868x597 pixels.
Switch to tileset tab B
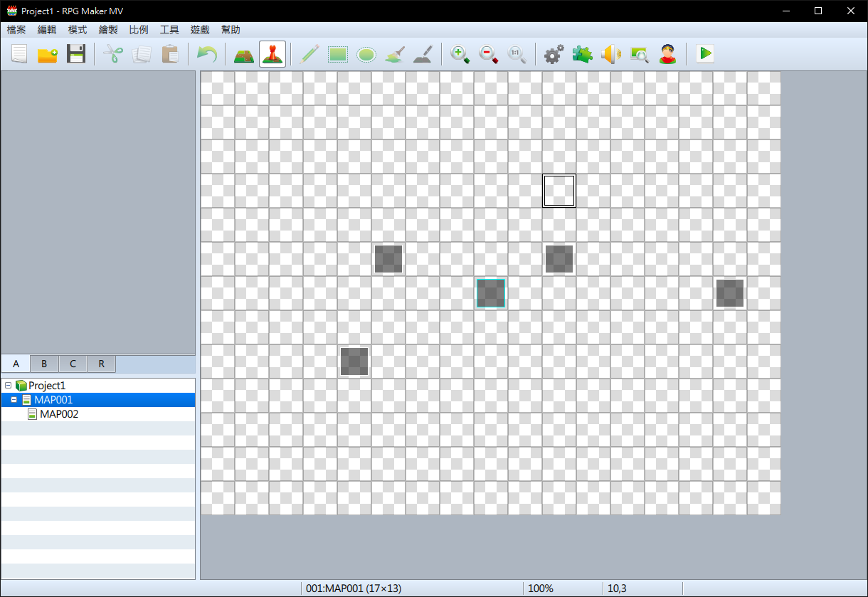coord(44,364)
